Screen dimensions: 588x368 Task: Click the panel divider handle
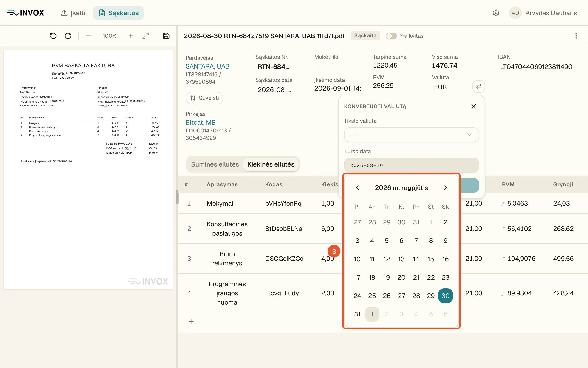coord(177,197)
